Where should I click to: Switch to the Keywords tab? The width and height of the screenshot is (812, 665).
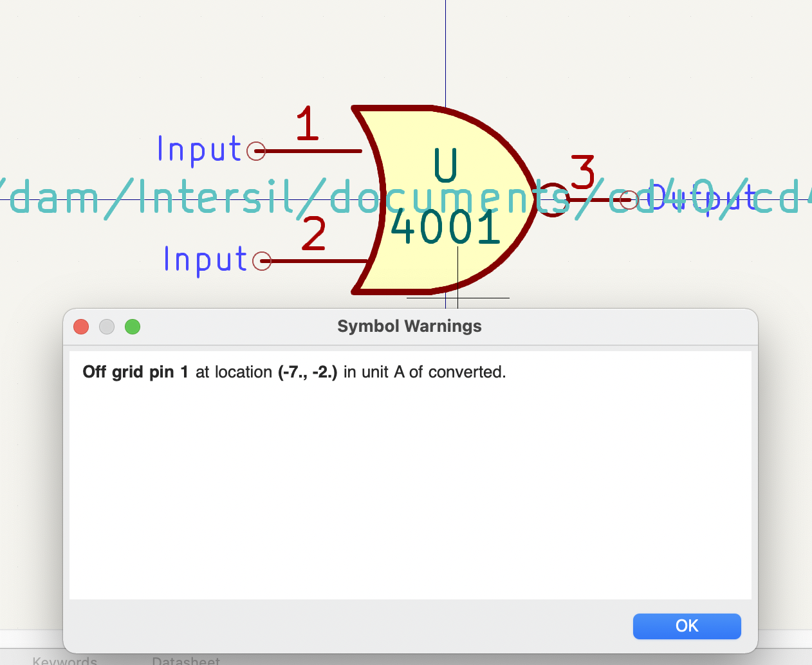pos(64,660)
